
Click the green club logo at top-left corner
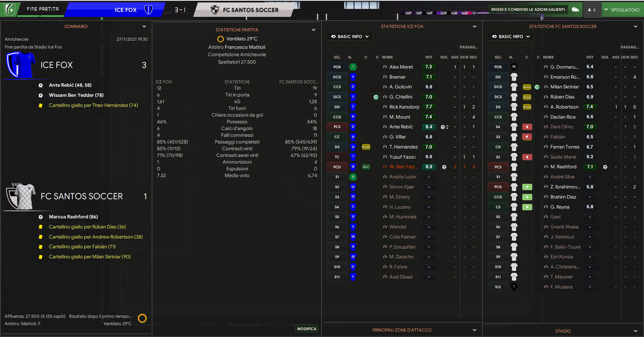(10, 9)
